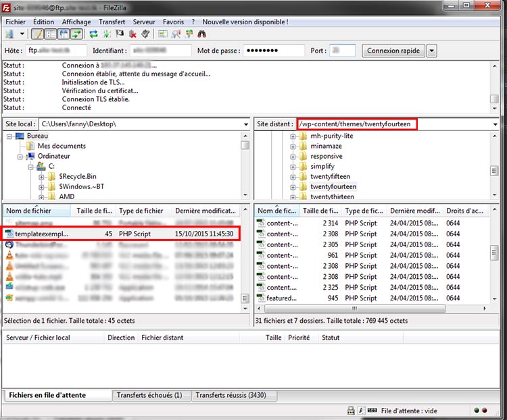Toggle the remote directory tree display

[64, 34]
